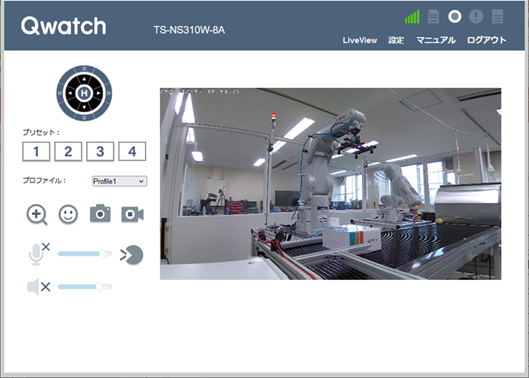The width and height of the screenshot is (529, 378).
Task: Tilt the camera up with the up arrow
Action: [x=84, y=79]
